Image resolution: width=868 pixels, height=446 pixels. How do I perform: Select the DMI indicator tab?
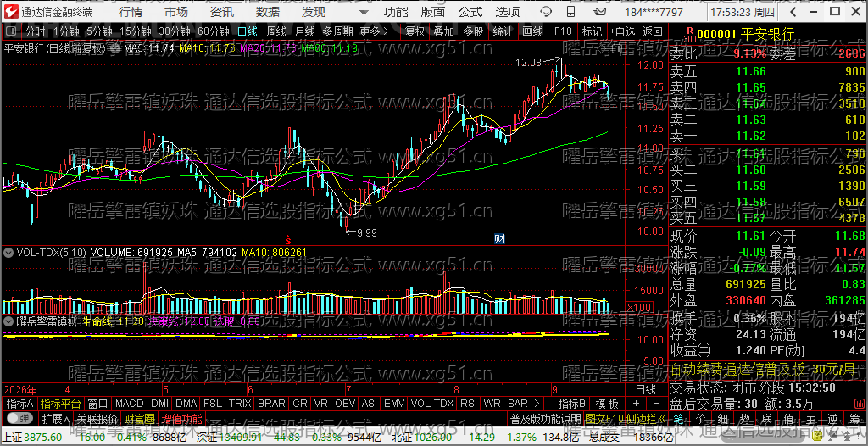click(x=160, y=404)
